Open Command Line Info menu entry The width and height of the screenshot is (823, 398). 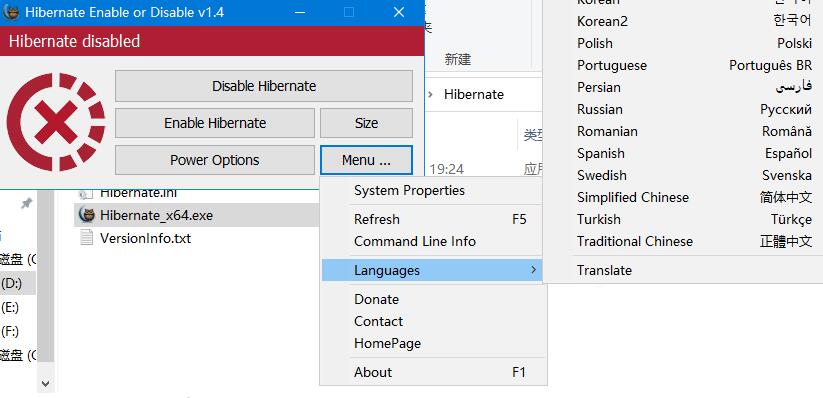coord(432,242)
